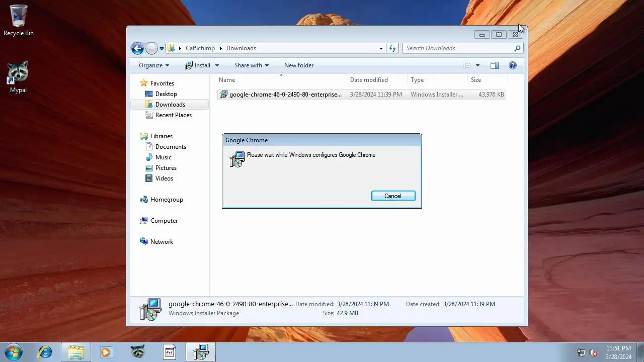The image size is (644, 362).
Task: Open the Videos library
Action: point(164,178)
